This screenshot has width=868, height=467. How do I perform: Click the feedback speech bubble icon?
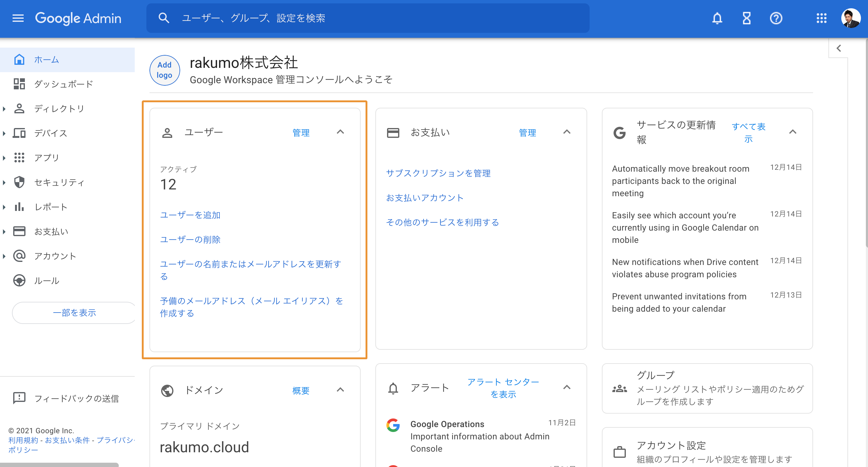coord(19,398)
